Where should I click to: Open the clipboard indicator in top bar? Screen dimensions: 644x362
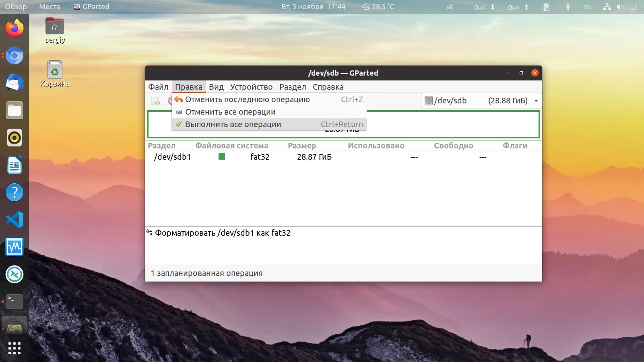click(546, 7)
